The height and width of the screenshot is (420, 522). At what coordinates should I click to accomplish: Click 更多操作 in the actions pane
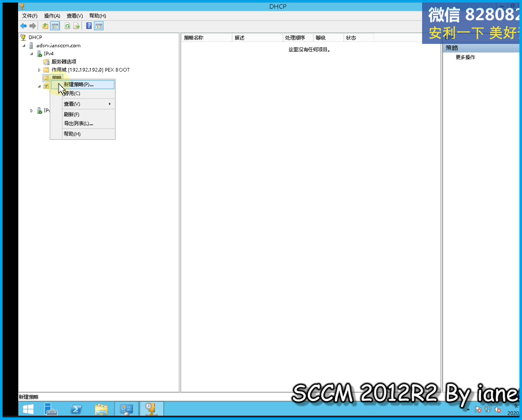click(465, 57)
